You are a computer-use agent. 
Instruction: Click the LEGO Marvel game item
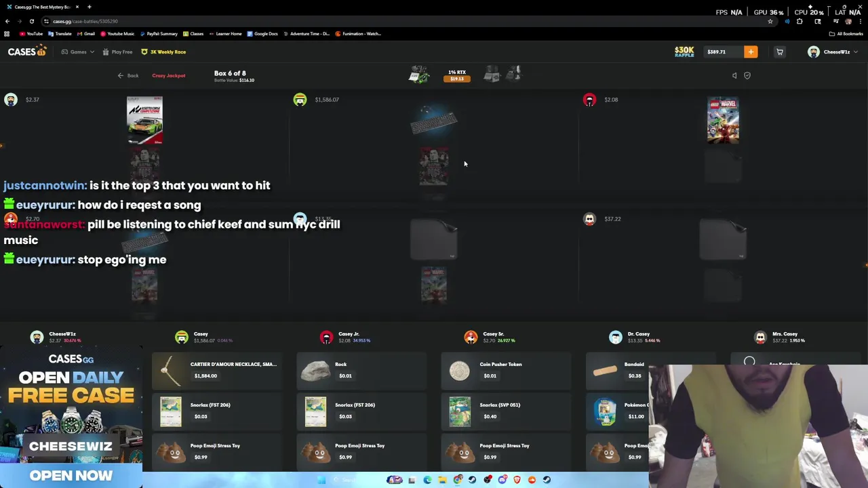[723, 120]
